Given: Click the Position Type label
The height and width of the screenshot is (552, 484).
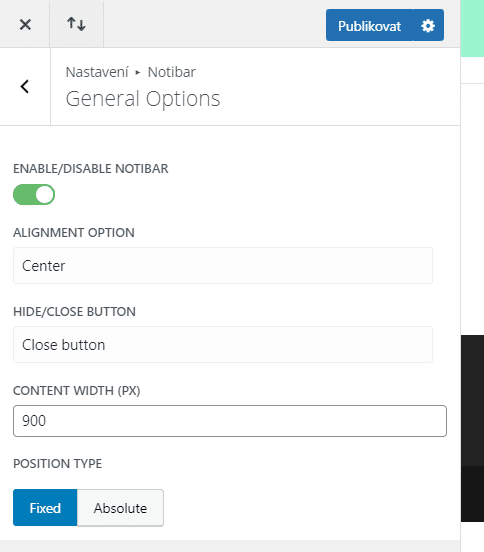Looking at the screenshot, I should pos(58,464).
